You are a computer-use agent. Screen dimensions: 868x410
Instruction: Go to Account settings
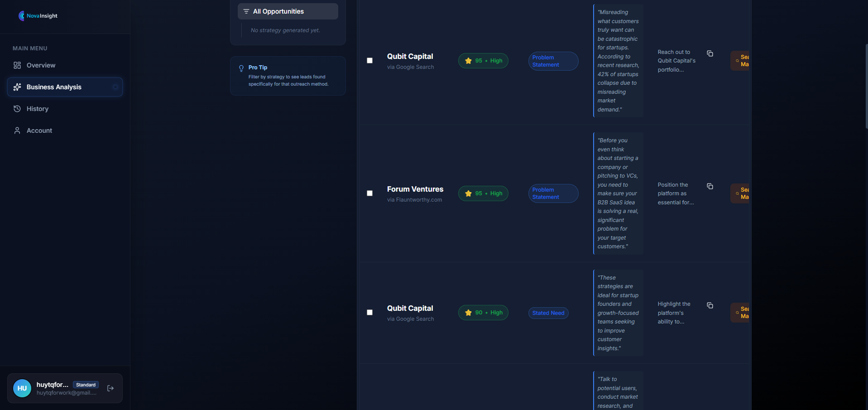[x=39, y=130]
